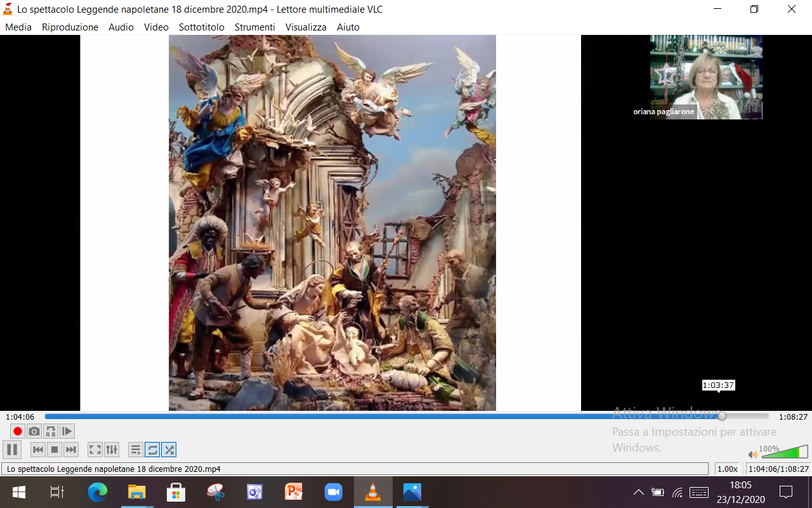Restore down the VLC window

pyautogui.click(x=754, y=10)
